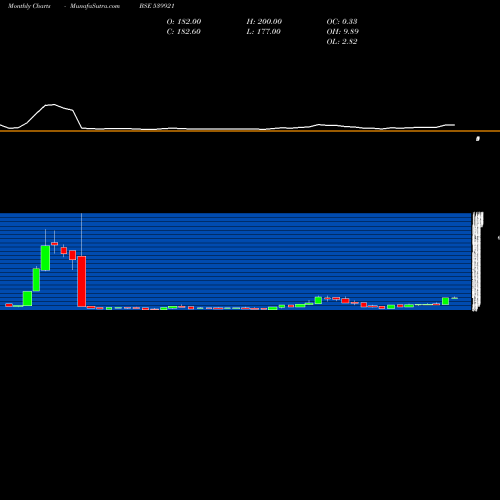Select the 'O: 182.00' open value
The width and height of the screenshot is (500, 500).
click(184, 21)
